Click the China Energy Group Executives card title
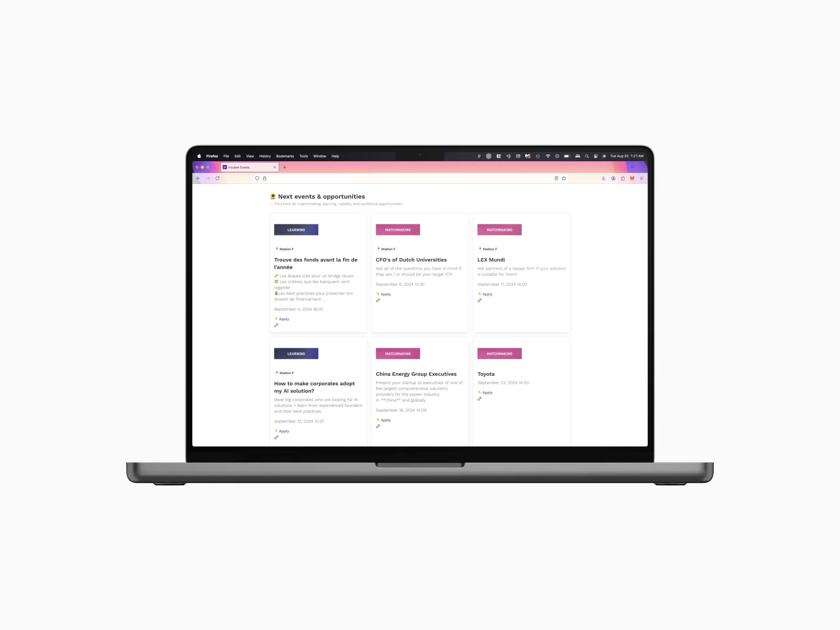 [416, 374]
